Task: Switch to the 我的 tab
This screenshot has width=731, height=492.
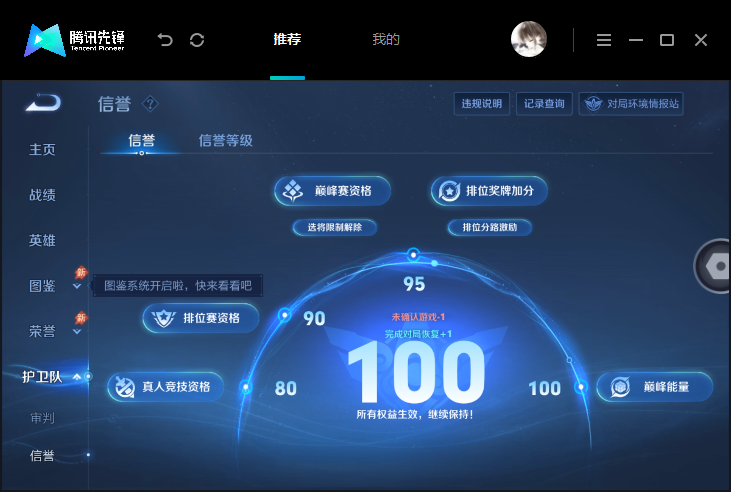Action: 386,39
